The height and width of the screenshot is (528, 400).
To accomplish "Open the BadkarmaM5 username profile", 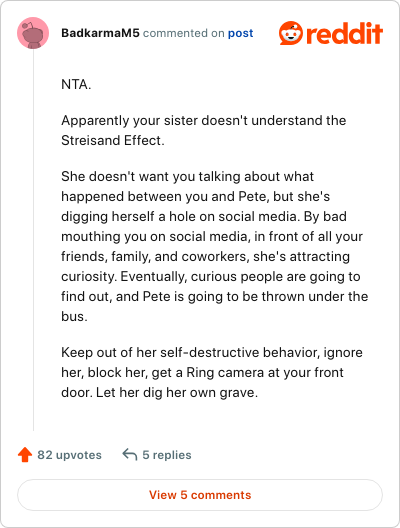I will point(100,33).
